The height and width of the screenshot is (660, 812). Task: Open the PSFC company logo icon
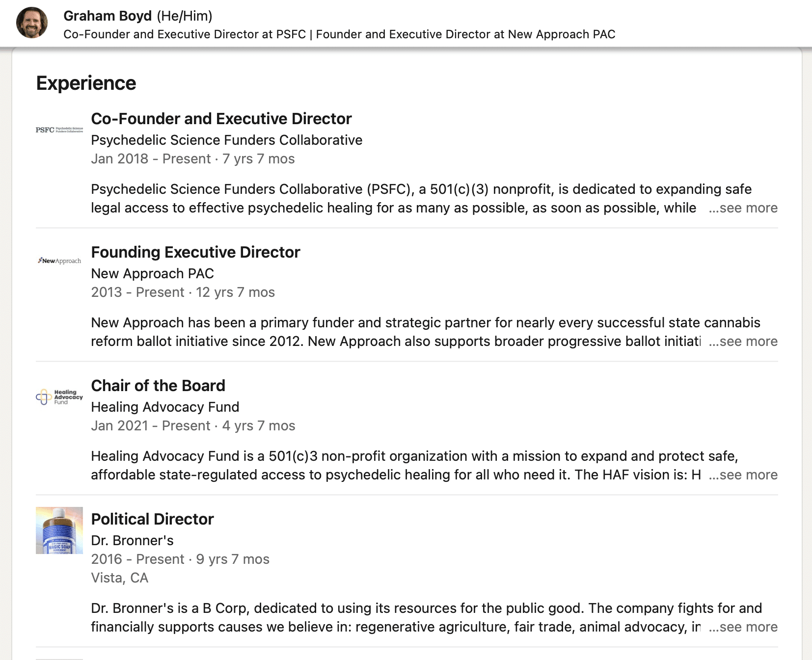pyautogui.click(x=59, y=130)
